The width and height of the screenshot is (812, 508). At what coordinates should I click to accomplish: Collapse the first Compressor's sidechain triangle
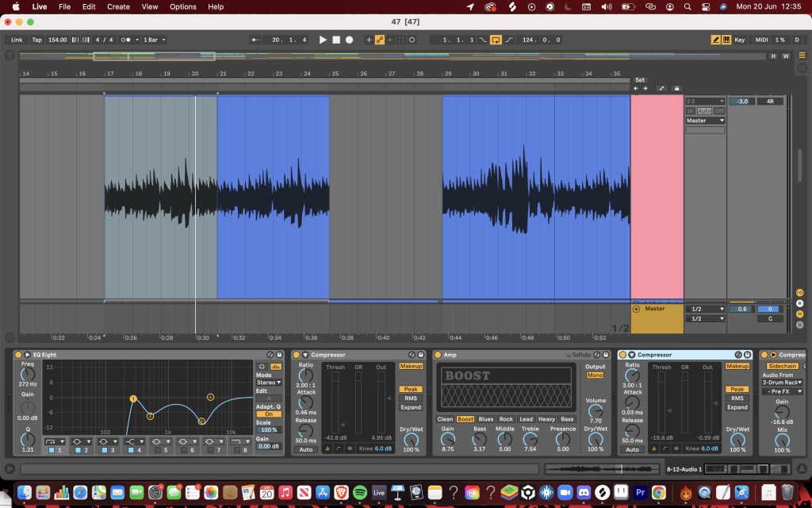pos(305,355)
